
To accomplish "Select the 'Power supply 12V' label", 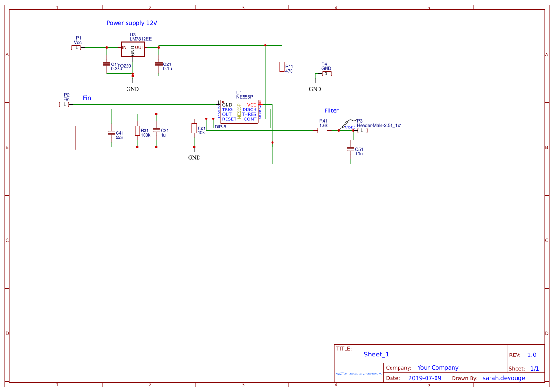I will (x=133, y=23).
